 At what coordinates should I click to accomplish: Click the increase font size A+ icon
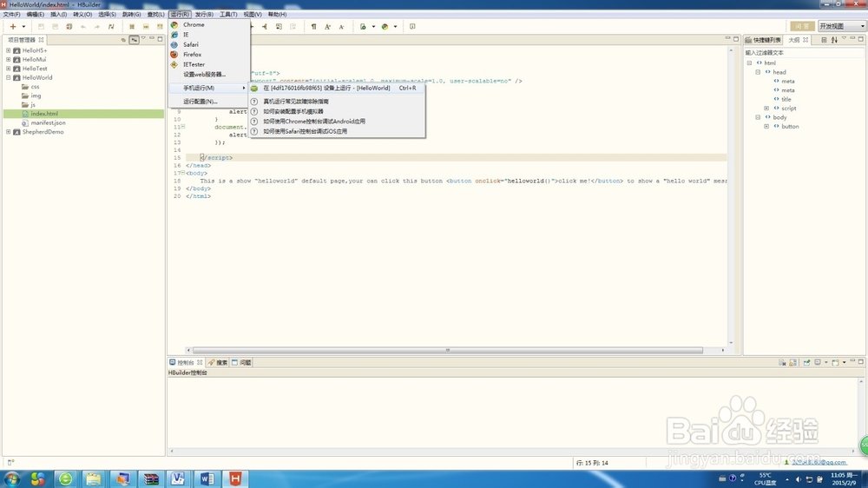(x=328, y=27)
